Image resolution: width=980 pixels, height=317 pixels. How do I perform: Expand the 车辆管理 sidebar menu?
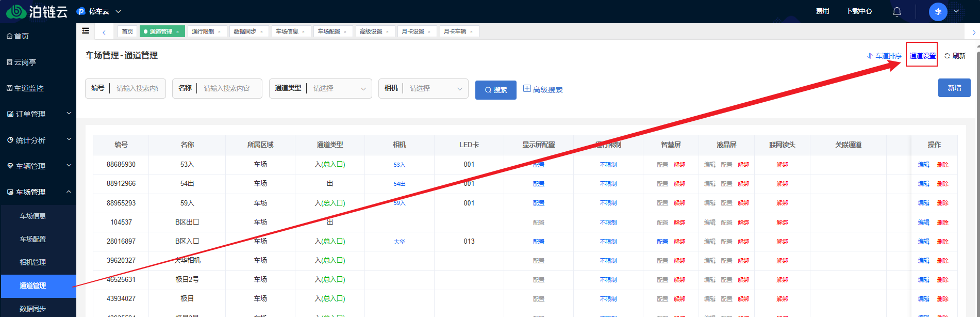tap(38, 166)
